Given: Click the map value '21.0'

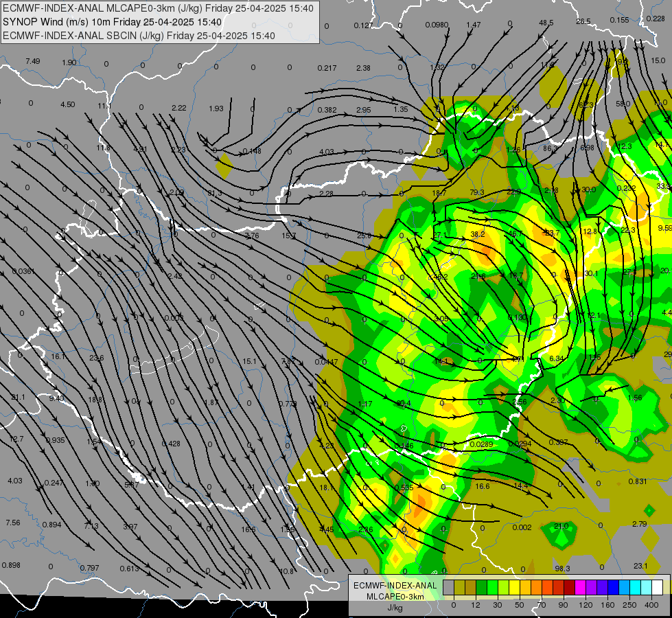Looking at the screenshot, I should (561, 526).
